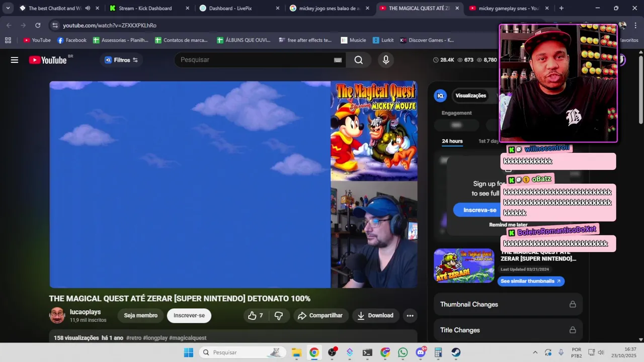Image resolution: width=644 pixels, height=362 pixels.
Task: Expand the locked Title Changes section
Action: (x=508, y=330)
